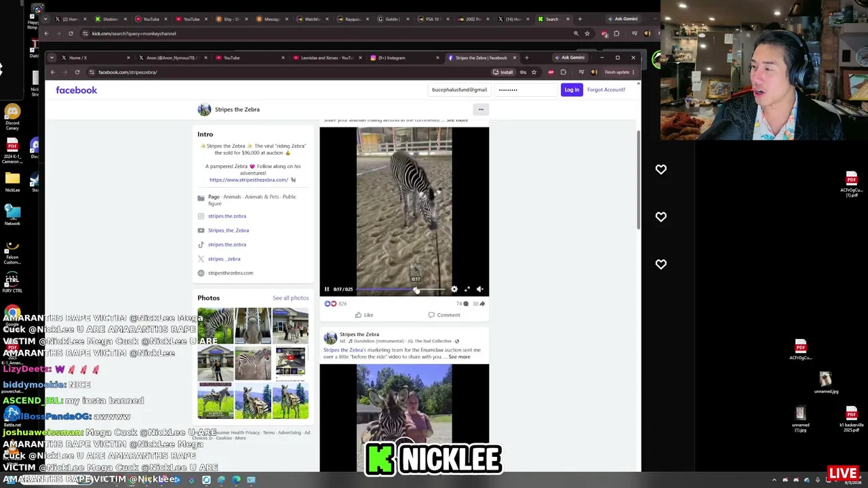Image resolution: width=868 pixels, height=488 pixels.
Task: Switch to the Goldin tab in the back window
Action: pos(392,19)
